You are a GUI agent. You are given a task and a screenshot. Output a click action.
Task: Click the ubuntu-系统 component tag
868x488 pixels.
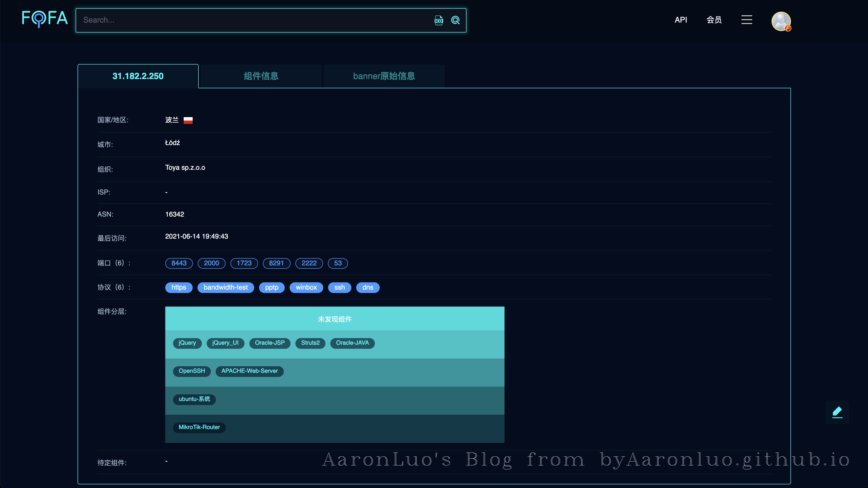click(194, 399)
